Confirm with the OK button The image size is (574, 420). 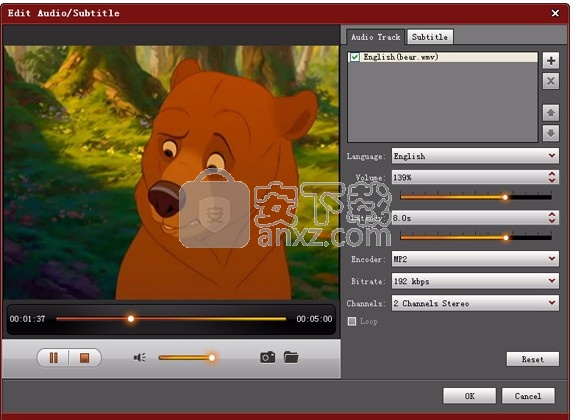pos(470,396)
